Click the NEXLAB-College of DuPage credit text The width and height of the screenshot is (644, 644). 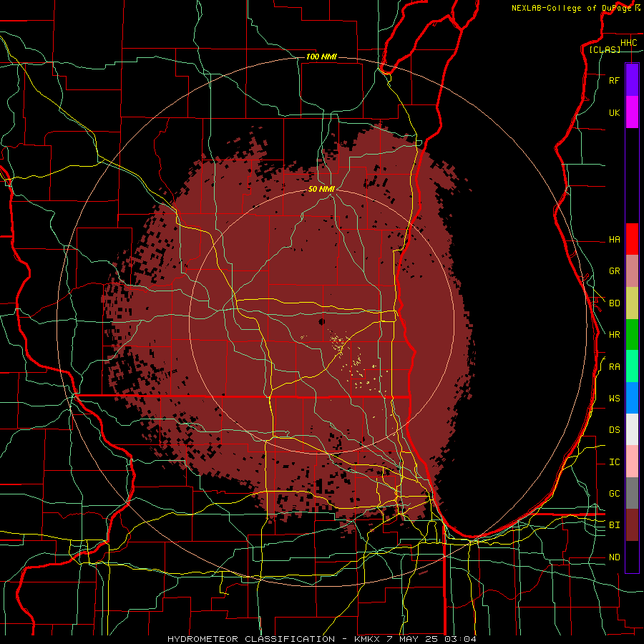[571, 8]
